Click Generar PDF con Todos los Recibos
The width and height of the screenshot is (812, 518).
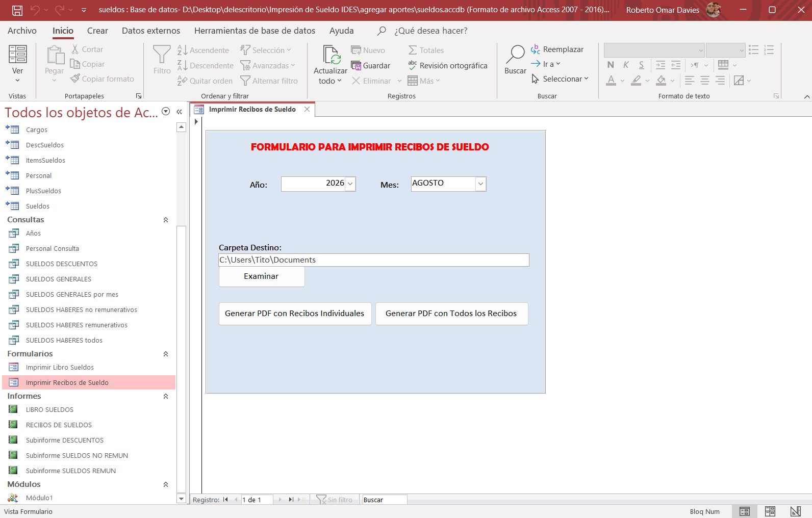click(451, 314)
